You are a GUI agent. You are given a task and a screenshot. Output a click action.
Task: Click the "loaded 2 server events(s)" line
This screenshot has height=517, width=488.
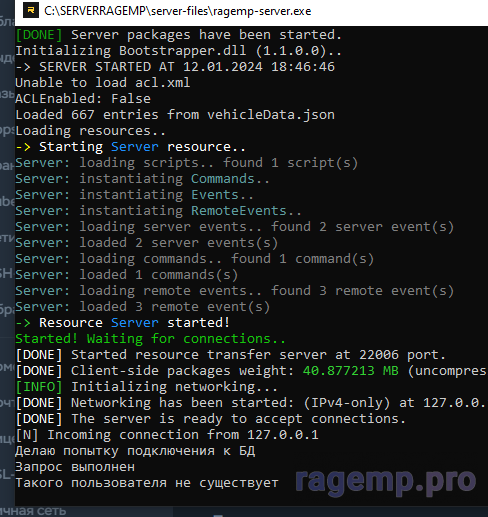[146, 243]
